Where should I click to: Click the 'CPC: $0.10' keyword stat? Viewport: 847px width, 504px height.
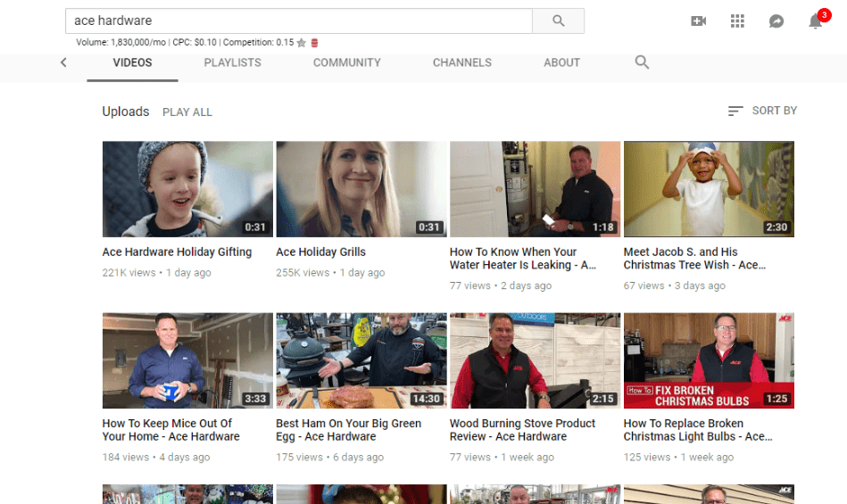point(195,43)
